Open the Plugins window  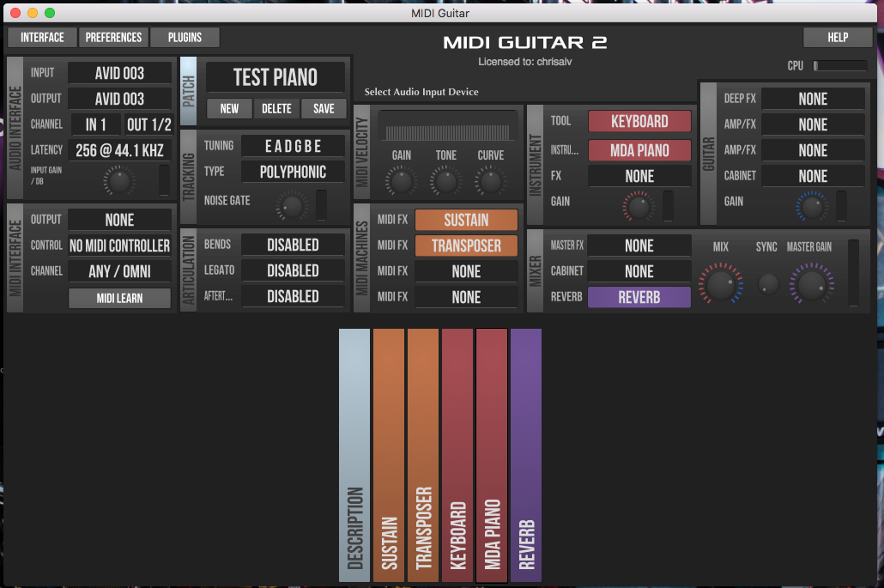[x=184, y=37]
